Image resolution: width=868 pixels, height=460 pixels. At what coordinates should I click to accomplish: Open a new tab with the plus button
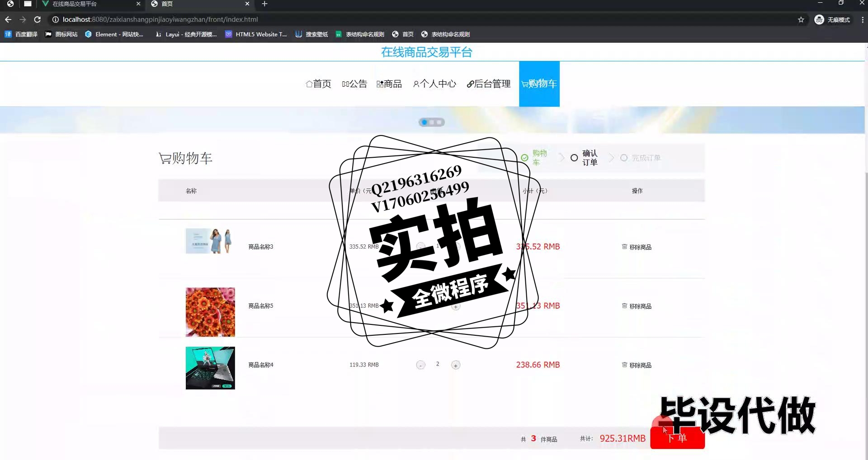(x=264, y=4)
